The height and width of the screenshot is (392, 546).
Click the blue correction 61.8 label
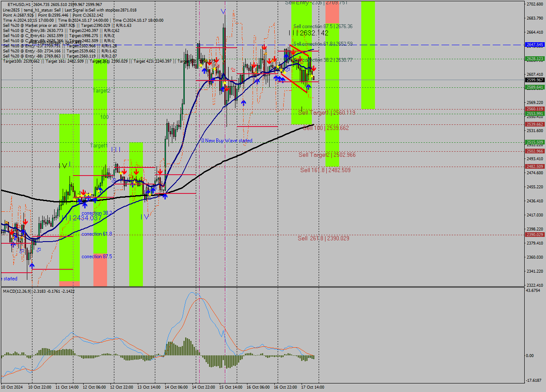coord(97,234)
